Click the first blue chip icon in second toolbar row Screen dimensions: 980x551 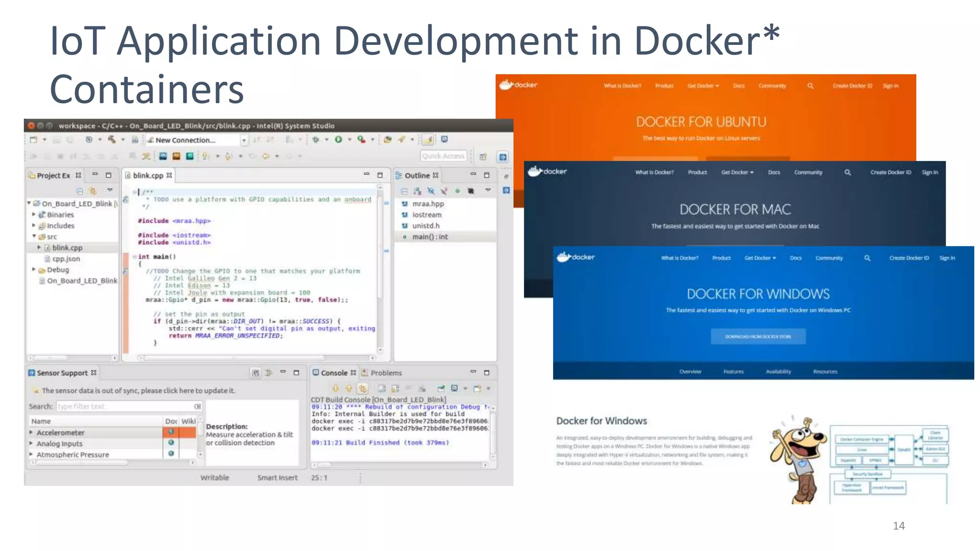coord(163,156)
